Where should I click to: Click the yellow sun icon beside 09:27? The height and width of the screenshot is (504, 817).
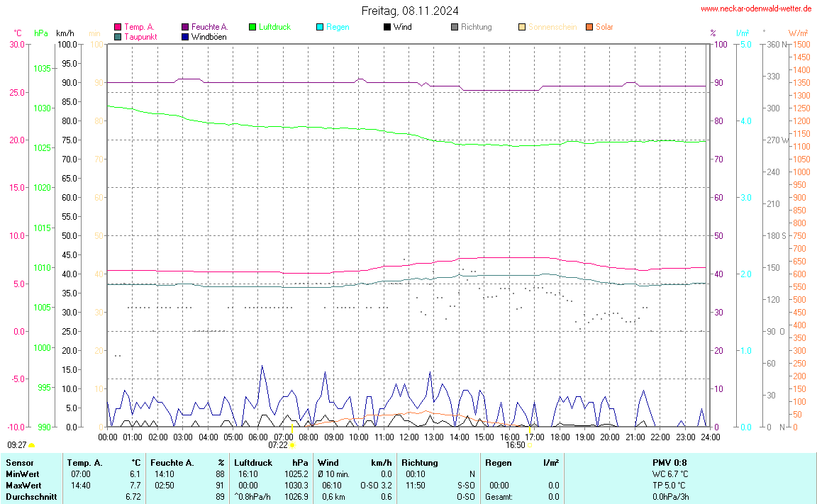click(31, 445)
